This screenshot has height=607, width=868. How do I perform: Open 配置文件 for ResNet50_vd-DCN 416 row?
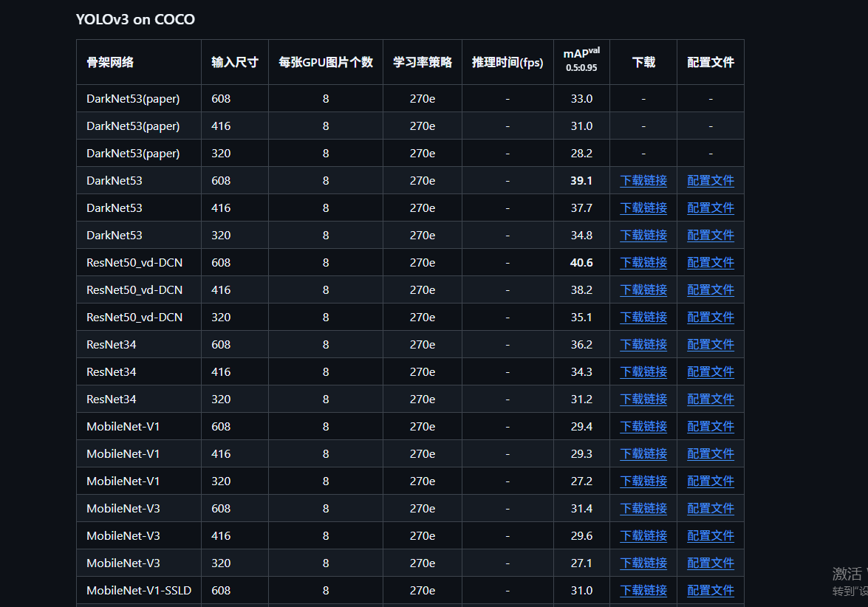click(710, 290)
